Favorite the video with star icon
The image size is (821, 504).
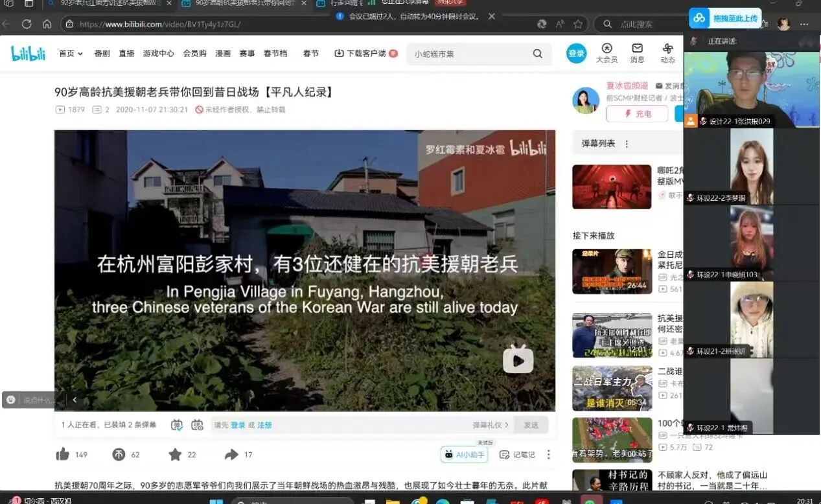(x=175, y=455)
